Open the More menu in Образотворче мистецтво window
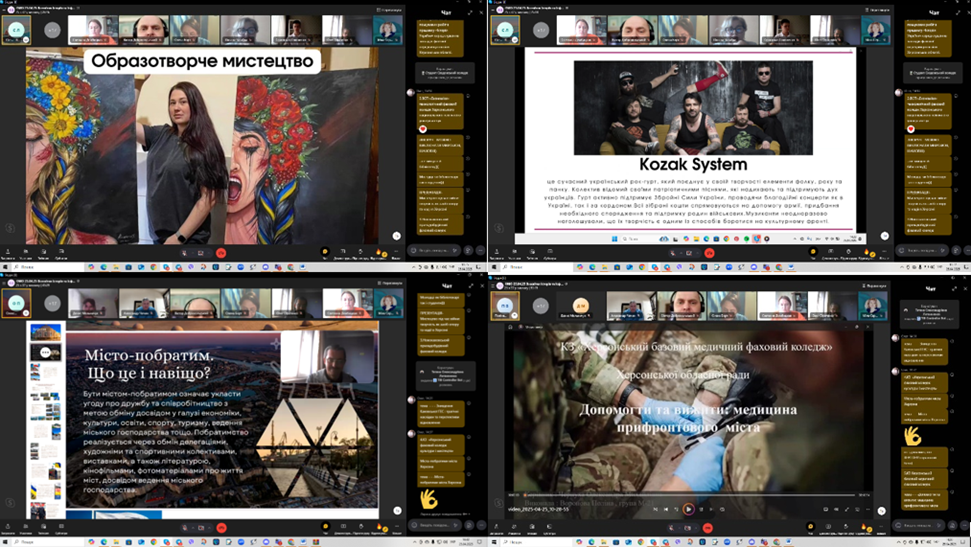 click(396, 253)
